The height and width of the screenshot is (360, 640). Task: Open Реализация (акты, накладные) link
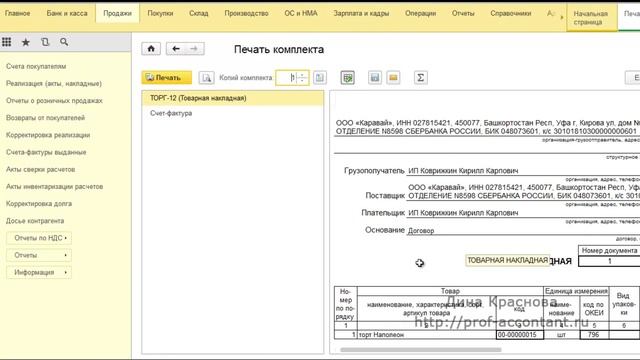[54, 83]
